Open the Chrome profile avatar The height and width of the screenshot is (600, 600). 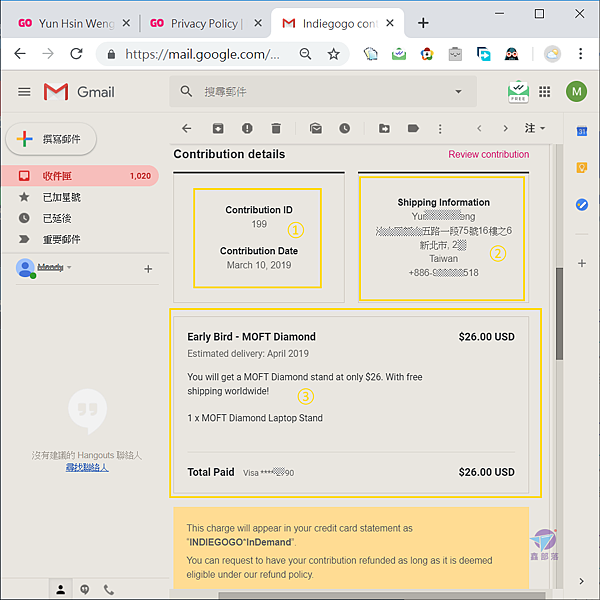coord(552,54)
